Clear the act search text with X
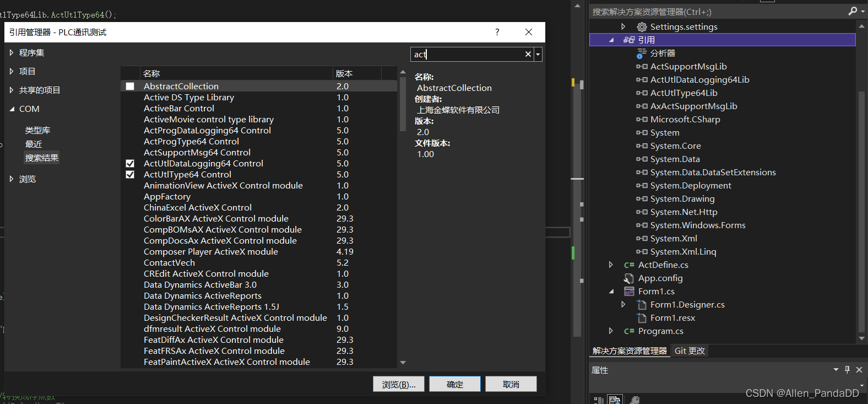The height and width of the screenshot is (404, 868). (528, 54)
